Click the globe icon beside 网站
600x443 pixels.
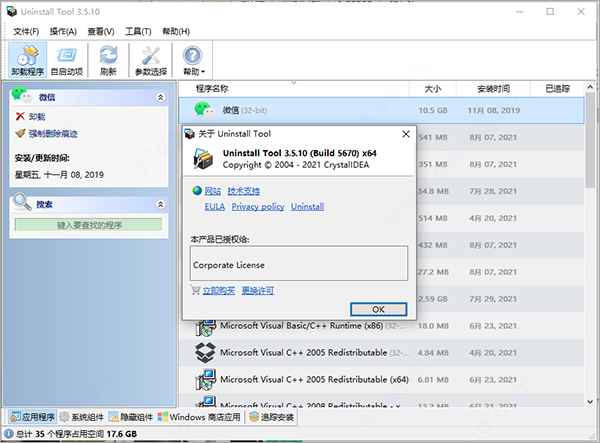coord(197,191)
